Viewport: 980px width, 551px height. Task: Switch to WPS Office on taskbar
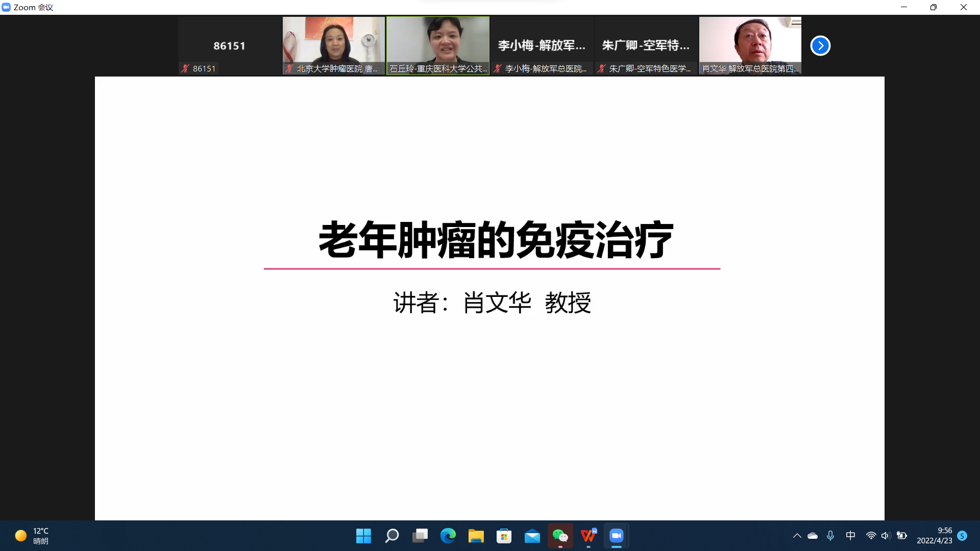click(589, 536)
